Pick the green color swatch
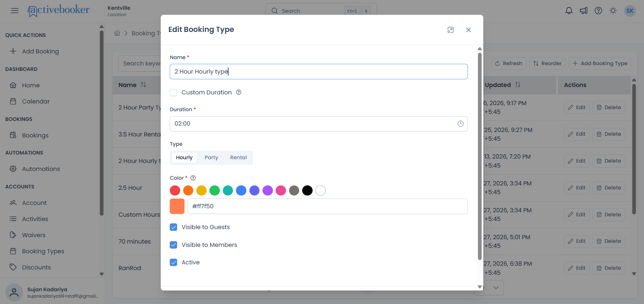Viewport: 644px width, 304px height. point(214,190)
